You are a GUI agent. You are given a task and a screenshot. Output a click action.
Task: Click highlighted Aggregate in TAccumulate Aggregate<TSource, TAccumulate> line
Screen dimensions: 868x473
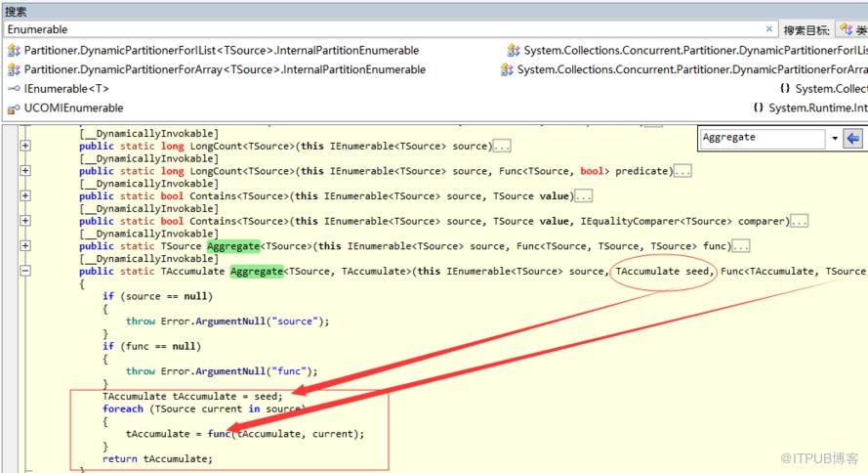click(x=257, y=272)
